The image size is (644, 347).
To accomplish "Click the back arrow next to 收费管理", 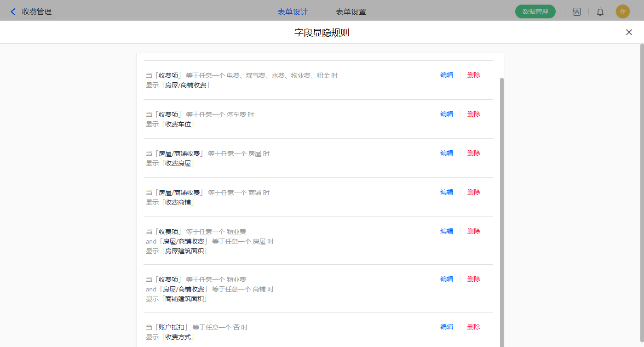I will click(13, 12).
